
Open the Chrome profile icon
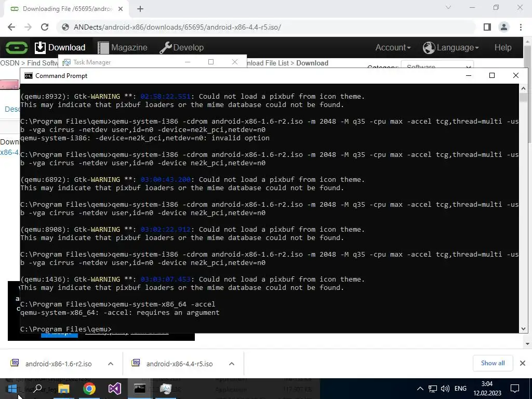coord(504,27)
